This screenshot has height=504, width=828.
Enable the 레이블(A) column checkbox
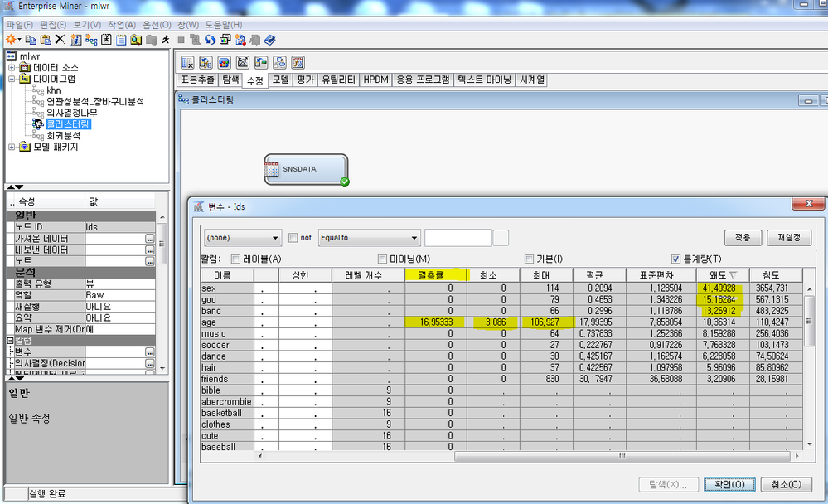coord(235,259)
